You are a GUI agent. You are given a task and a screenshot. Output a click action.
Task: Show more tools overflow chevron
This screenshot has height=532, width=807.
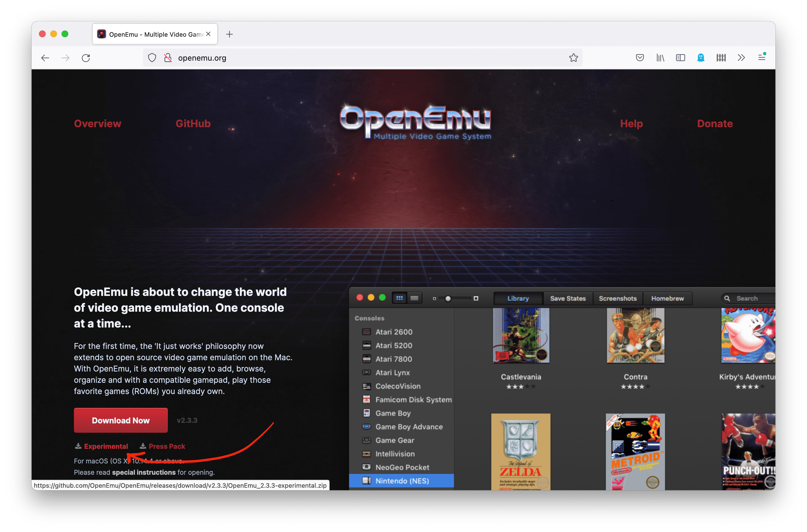pyautogui.click(x=741, y=58)
